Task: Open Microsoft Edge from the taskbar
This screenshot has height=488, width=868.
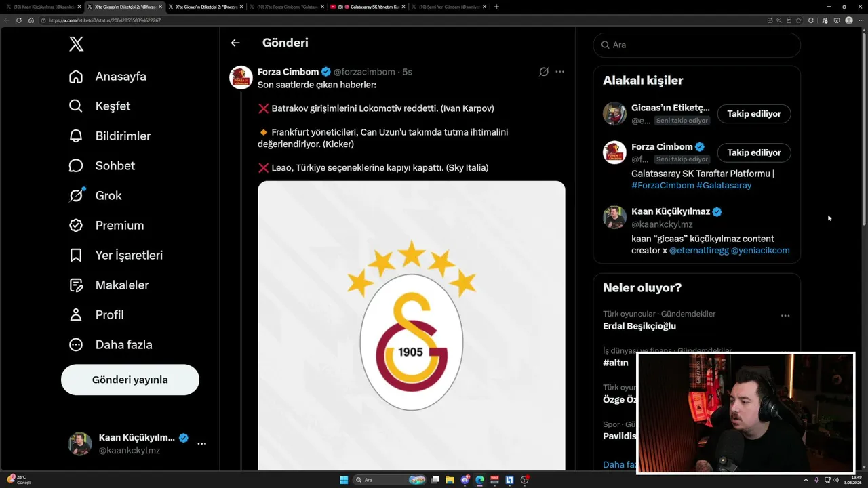Action: [x=479, y=480]
